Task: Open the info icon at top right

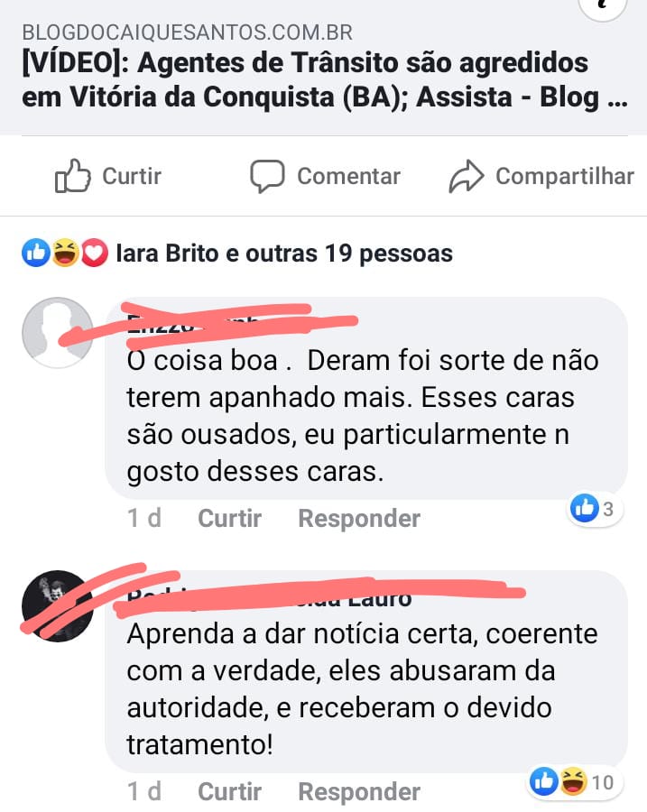Action: pos(602,6)
